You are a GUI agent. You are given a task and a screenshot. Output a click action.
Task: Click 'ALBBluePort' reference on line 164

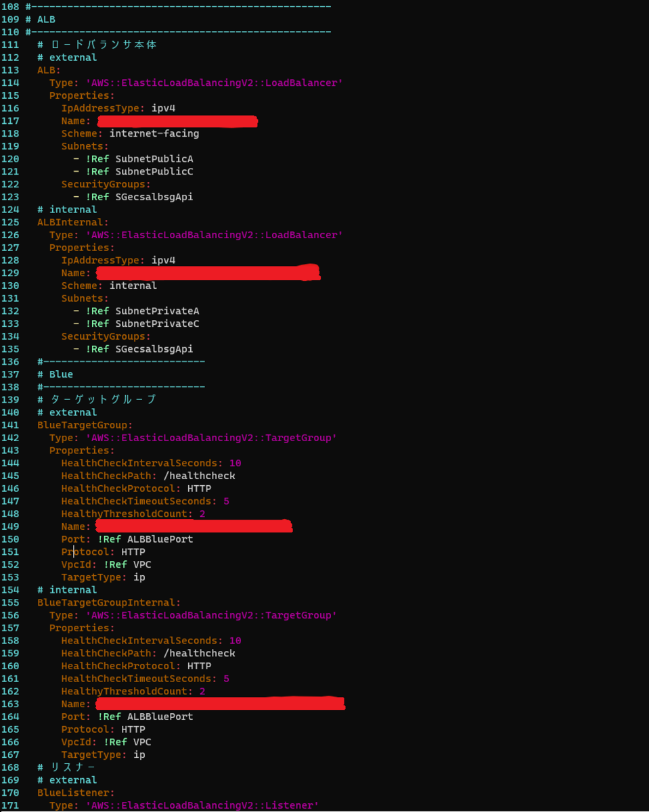[160, 717]
